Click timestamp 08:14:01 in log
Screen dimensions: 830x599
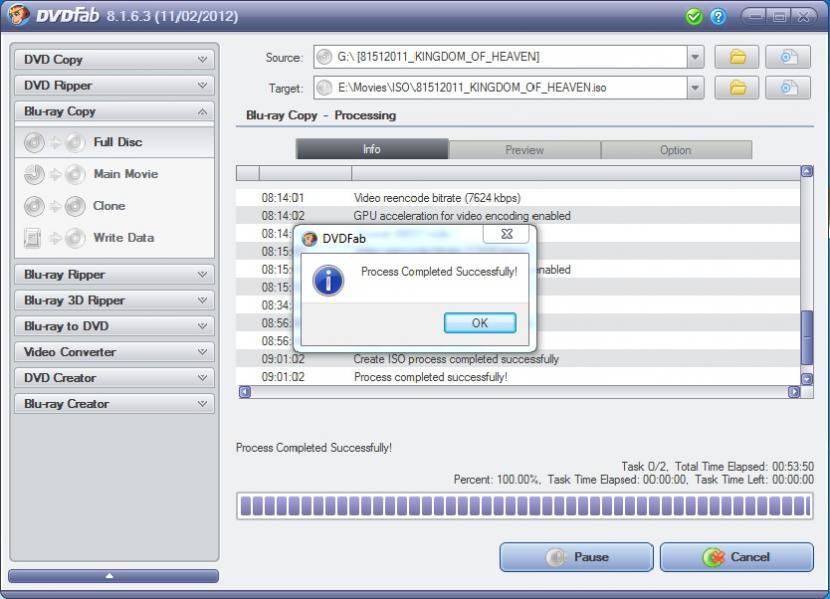click(x=283, y=198)
